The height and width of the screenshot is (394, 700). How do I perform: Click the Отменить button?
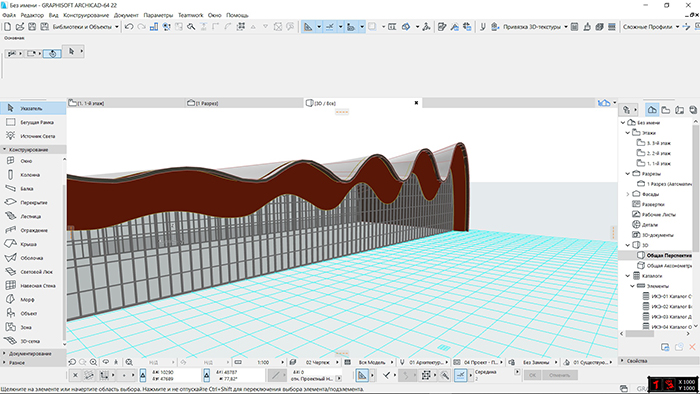[560, 375]
